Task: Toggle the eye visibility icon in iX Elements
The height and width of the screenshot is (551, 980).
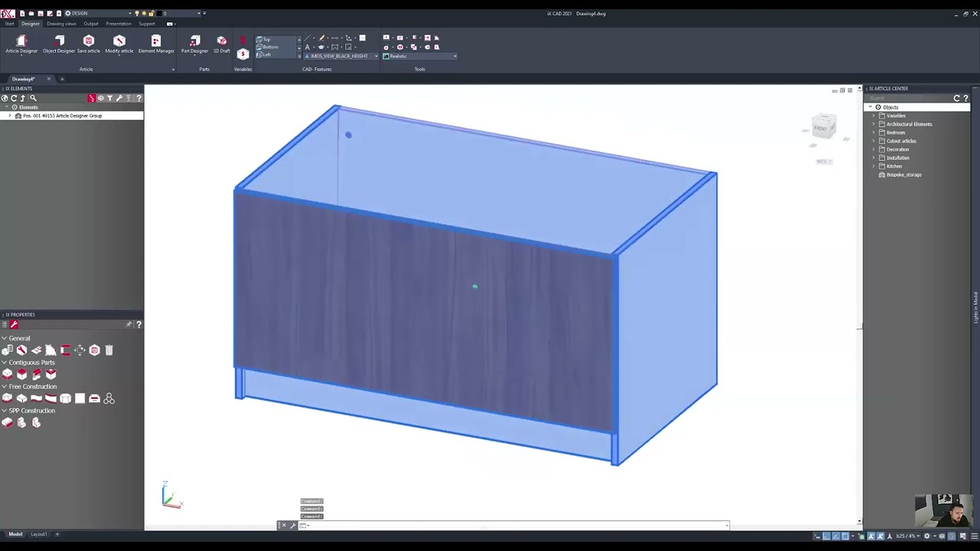Action: coord(100,98)
